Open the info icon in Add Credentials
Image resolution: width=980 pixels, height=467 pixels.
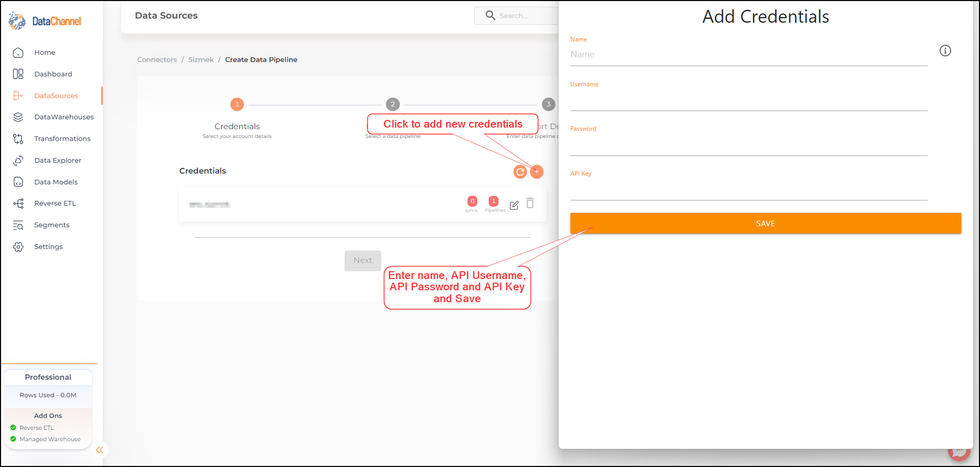(945, 51)
